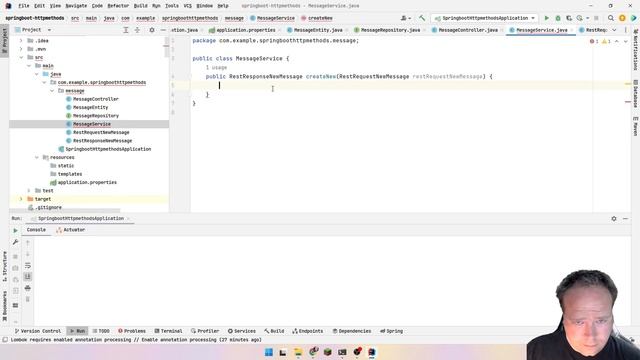The height and width of the screenshot is (360, 640).
Task: Open the Refactor menu
Action: (x=118, y=6)
